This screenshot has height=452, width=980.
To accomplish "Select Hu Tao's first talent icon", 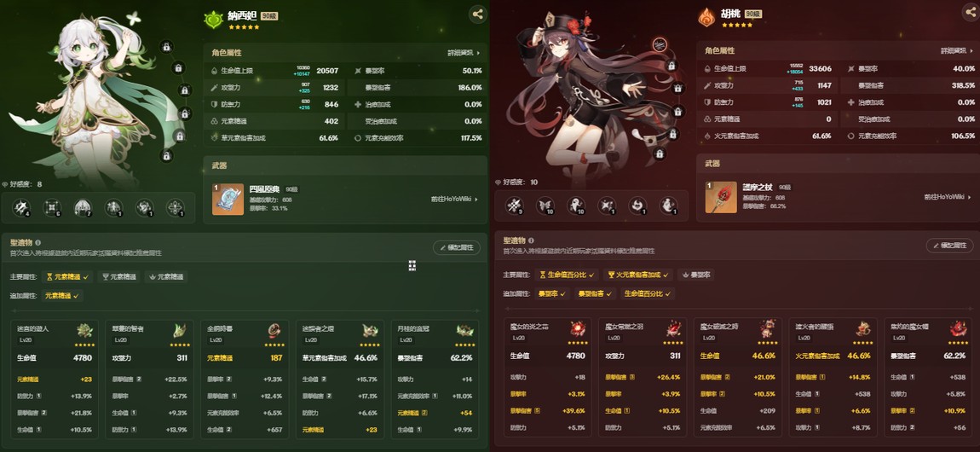I will coord(513,205).
